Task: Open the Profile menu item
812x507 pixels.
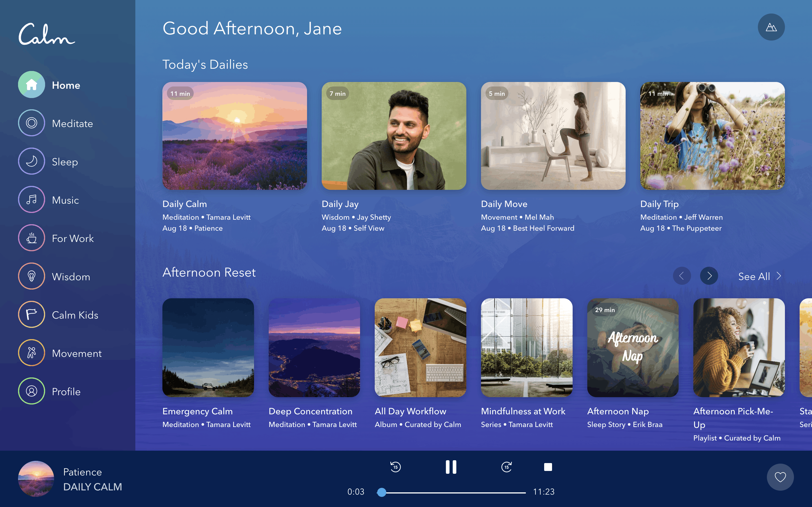Action: tap(66, 391)
